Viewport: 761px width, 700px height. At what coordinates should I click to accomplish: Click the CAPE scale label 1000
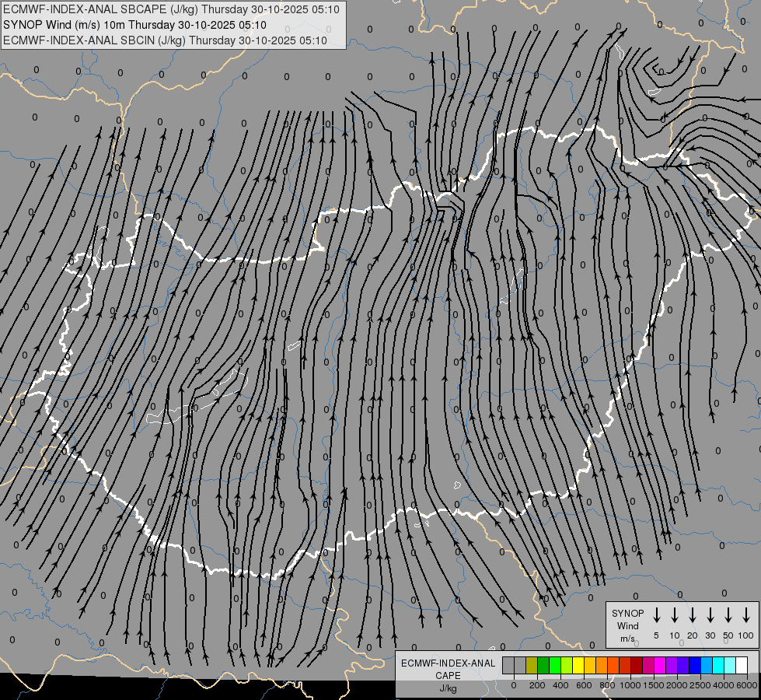click(x=630, y=685)
